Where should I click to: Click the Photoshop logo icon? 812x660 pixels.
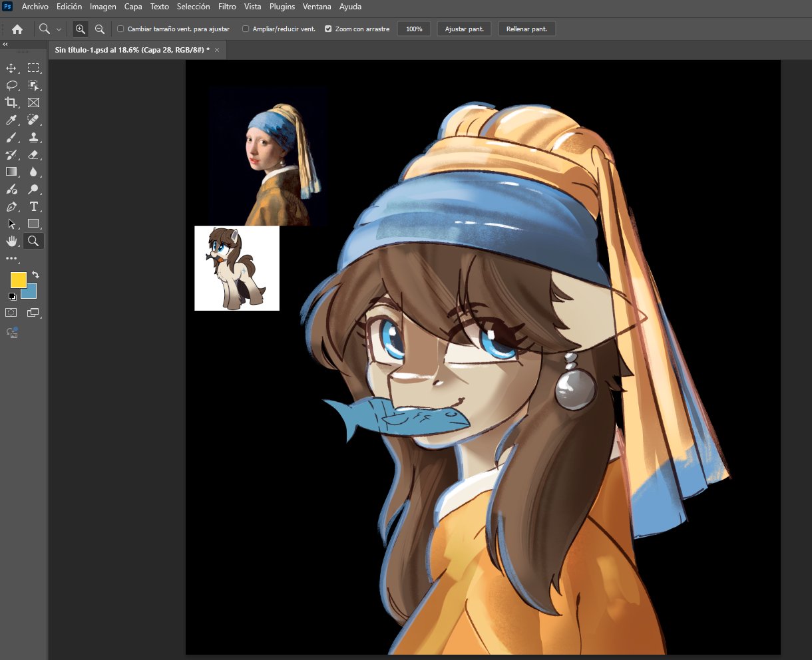[8, 7]
